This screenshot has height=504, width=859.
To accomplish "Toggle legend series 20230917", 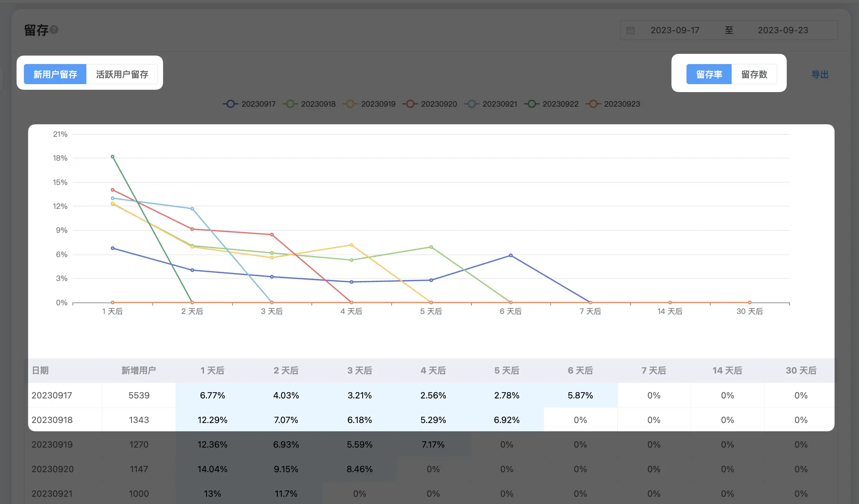I will (x=249, y=104).
